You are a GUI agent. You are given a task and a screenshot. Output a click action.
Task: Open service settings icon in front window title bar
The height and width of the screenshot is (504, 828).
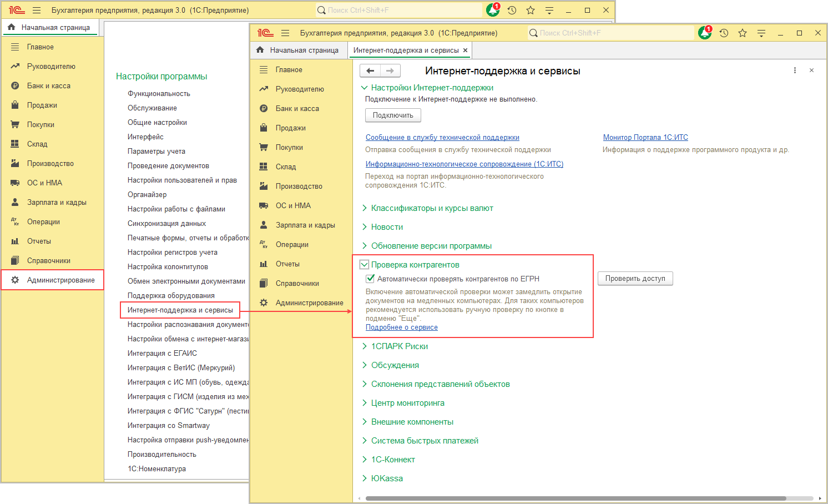[761, 33]
